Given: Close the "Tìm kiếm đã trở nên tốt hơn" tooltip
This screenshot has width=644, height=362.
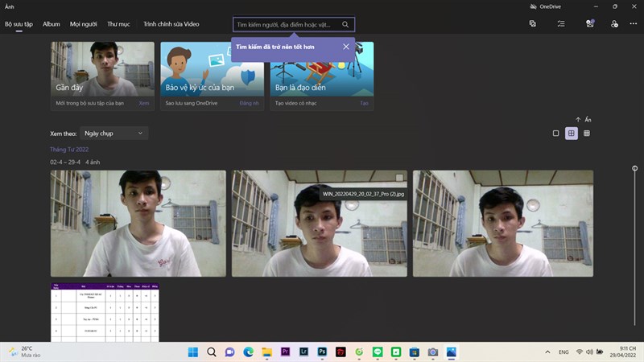Looking at the screenshot, I should pos(346,47).
